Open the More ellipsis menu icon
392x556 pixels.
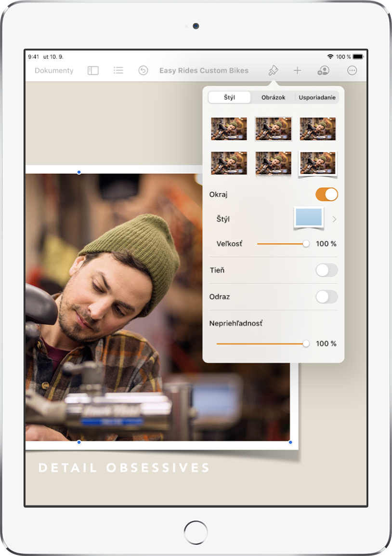(x=352, y=70)
